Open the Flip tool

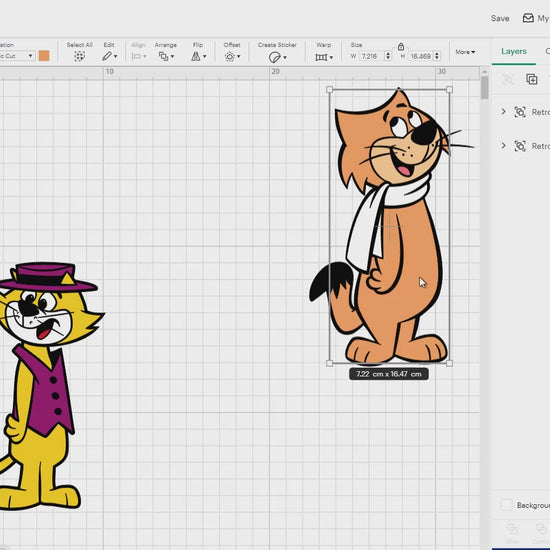coord(196,56)
